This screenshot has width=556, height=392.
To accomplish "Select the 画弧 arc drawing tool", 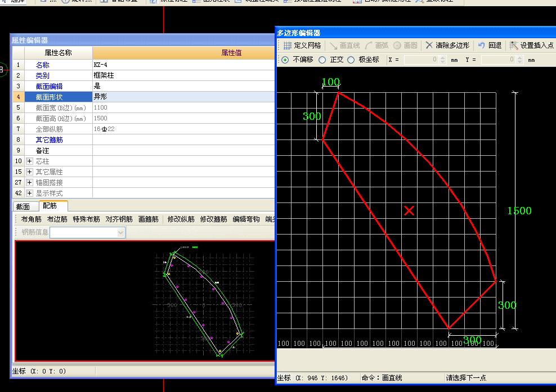I will [376, 46].
